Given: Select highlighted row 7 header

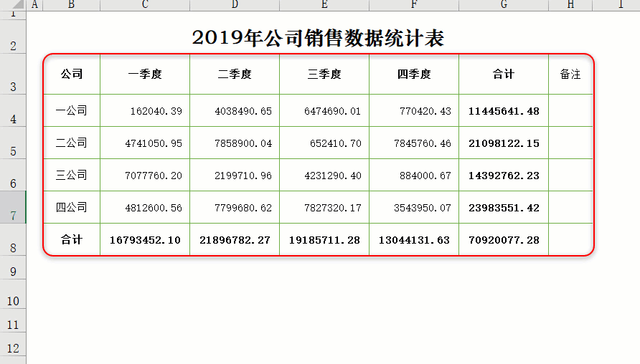Looking at the screenshot, I should tap(13, 208).
